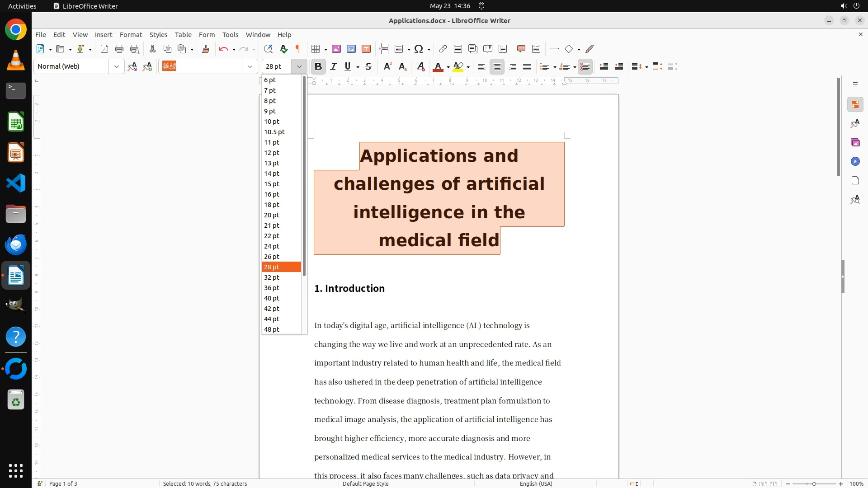Open the font name dropdown arrow
The width and height of the screenshot is (868, 488).
point(250,66)
